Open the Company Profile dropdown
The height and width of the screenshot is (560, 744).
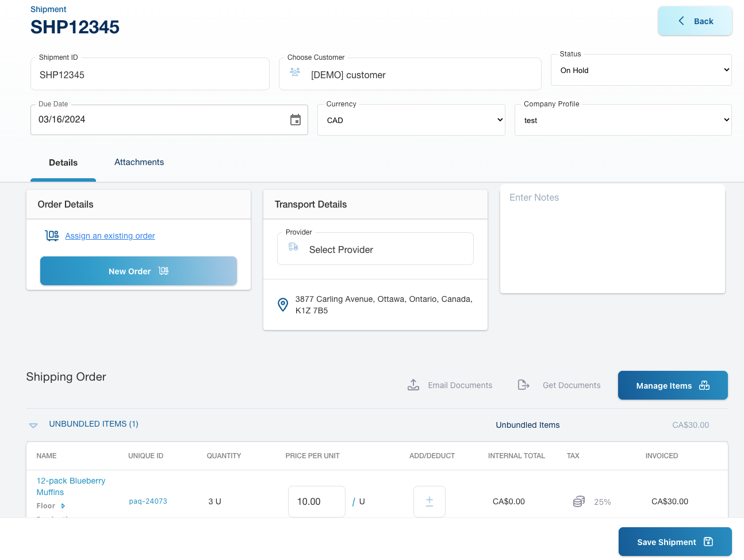click(x=622, y=120)
